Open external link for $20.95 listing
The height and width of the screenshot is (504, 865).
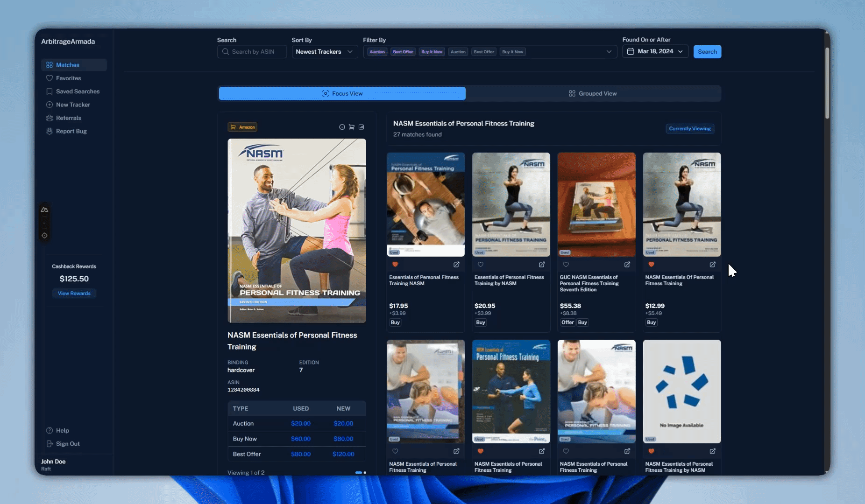[x=542, y=265]
